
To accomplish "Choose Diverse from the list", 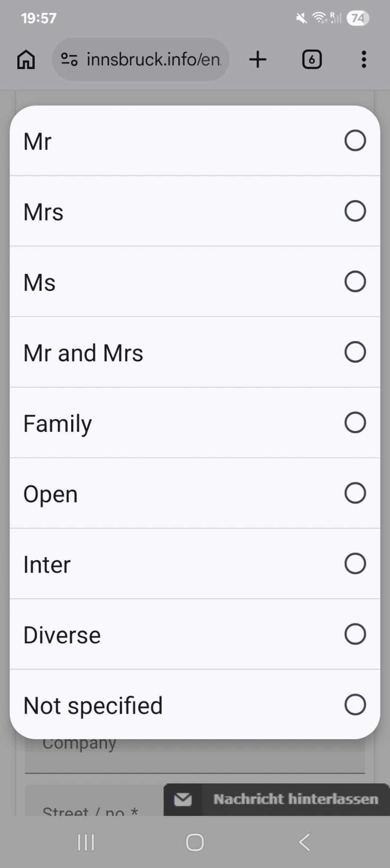I will click(x=355, y=634).
